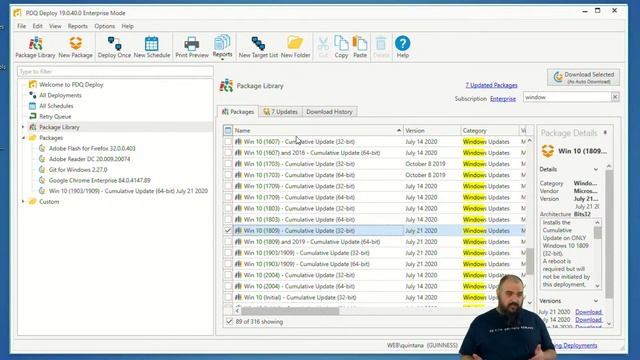This screenshot has width=640, height=360.
Task: Create a New Target List
Action: (x=258, y=47)
